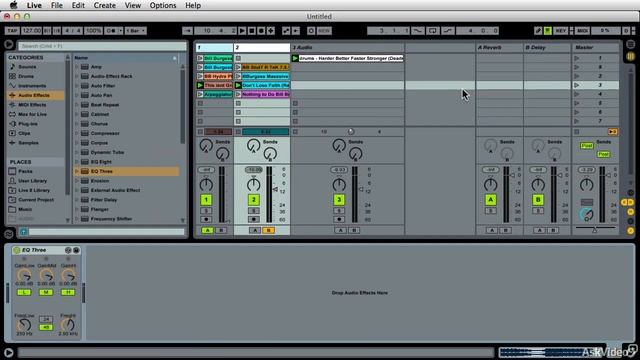The width and height of the screenshot is (640, 360).
Task: Solo track 2
Action: click(253, 211)
